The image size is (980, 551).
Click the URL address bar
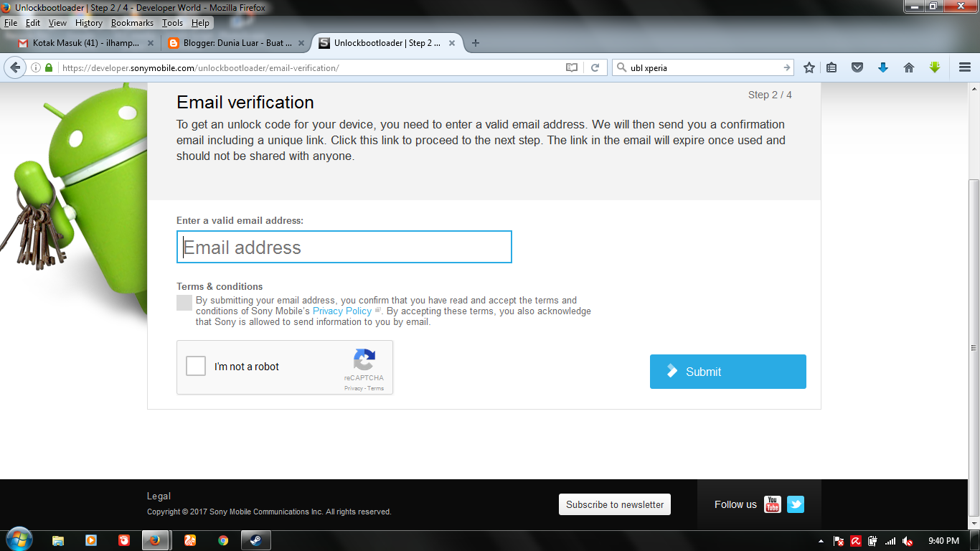[308, 67]
